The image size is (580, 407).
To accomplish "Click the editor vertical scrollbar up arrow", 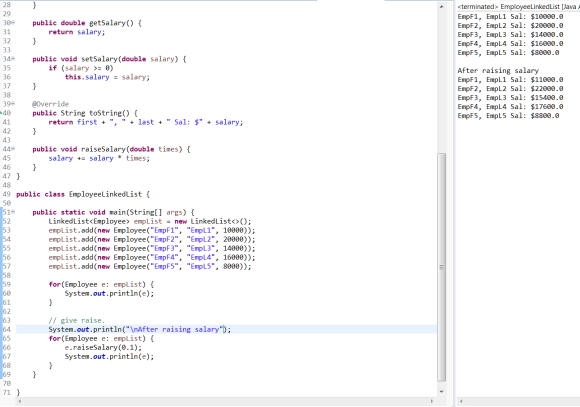I will (441, 7).
